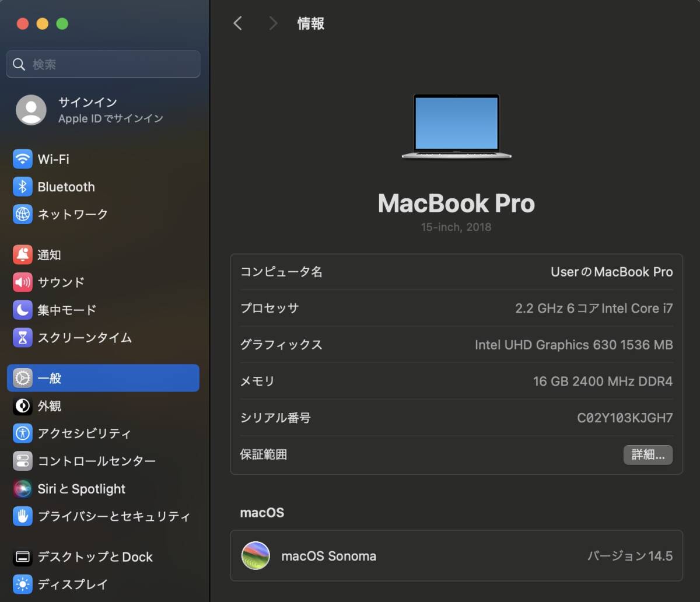
Task: Open 外観 settings label
Action: [50, 406]
